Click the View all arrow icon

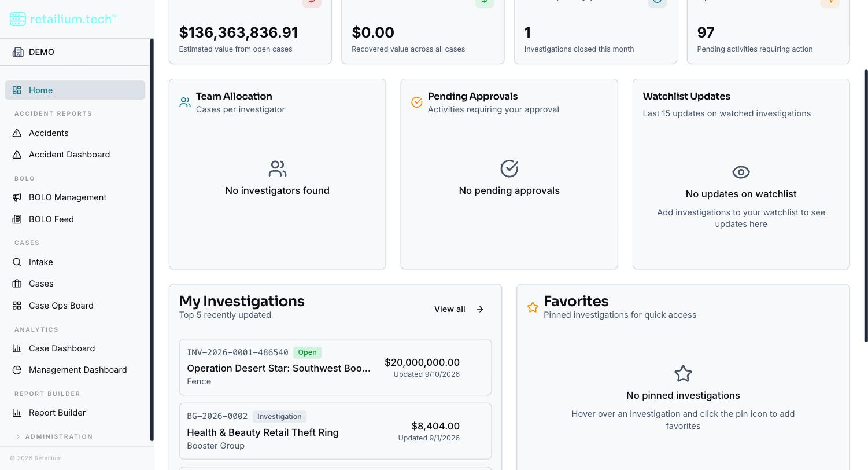[480, 309]
